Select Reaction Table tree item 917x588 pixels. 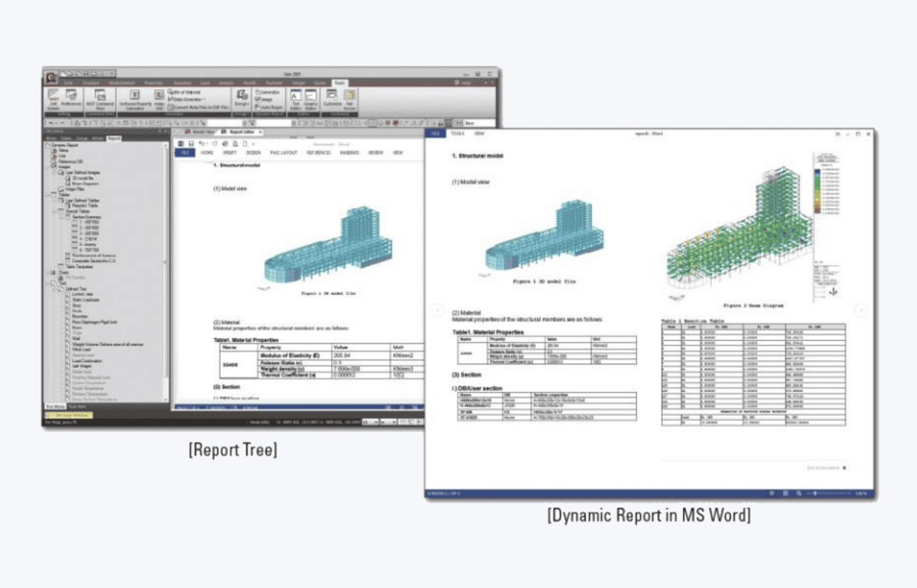pyautogui.click(x=85, y=205)
